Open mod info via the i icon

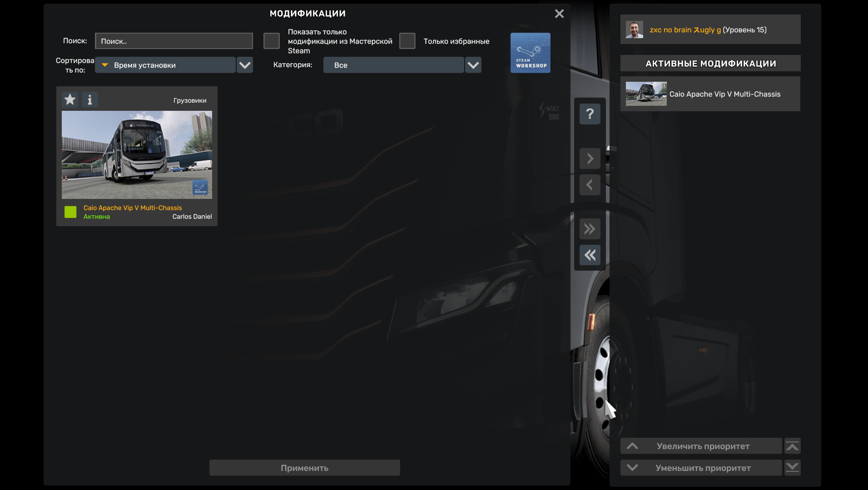point(89,99)
